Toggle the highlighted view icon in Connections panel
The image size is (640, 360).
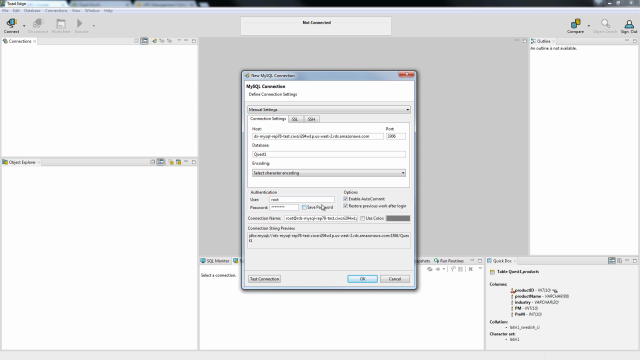coord(144,41)
